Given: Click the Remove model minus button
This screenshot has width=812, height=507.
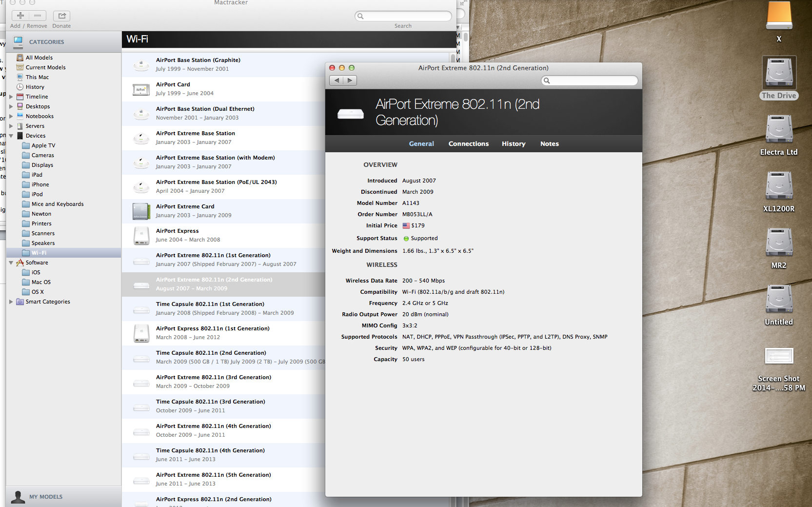Looking at the screenshot, I should point(38,16).
